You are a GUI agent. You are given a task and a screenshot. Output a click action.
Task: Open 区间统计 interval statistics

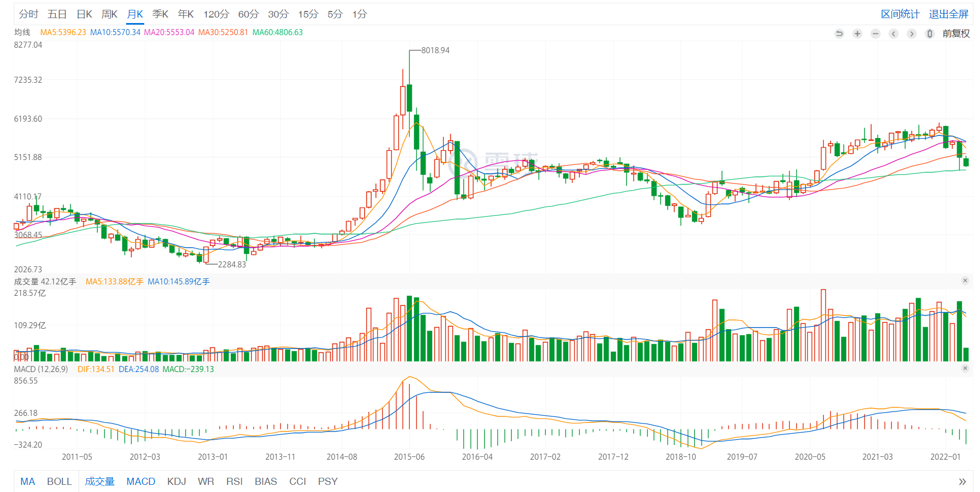pyautogui.click(x=900, y=14)
